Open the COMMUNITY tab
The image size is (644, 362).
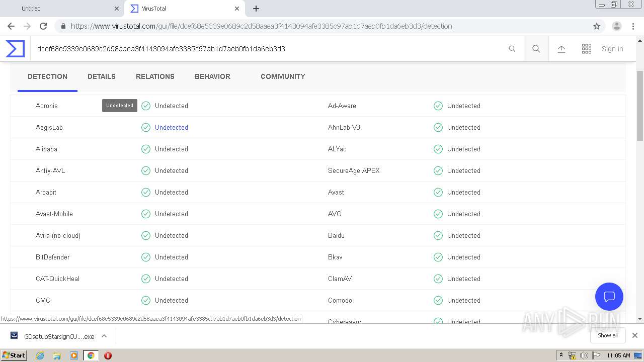[x=283, y=76]
